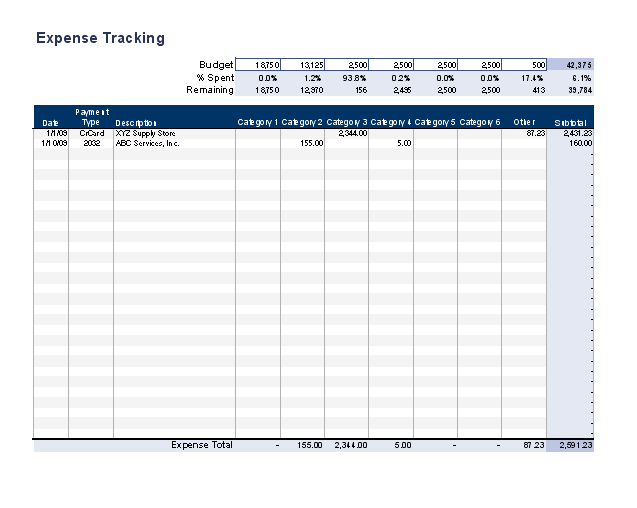Click the grand expense total 2,591.23
This screenshot has height=508, width=637.
point(576,445)
